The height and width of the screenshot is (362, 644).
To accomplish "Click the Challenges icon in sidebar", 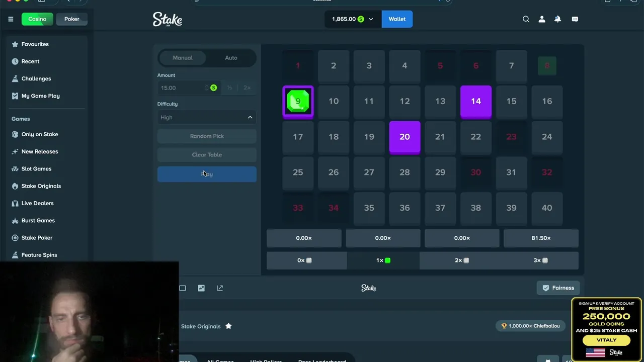I will click(15, 78).
